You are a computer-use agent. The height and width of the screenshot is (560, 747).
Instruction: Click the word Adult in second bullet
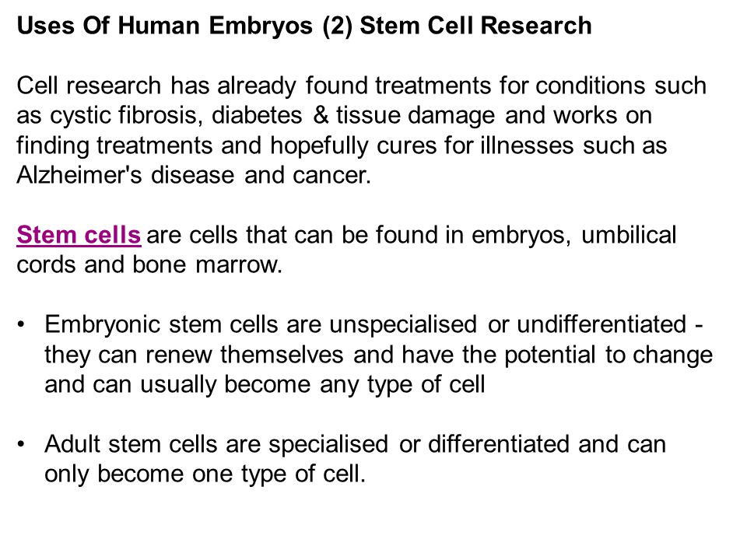click(x=72, y=444)
